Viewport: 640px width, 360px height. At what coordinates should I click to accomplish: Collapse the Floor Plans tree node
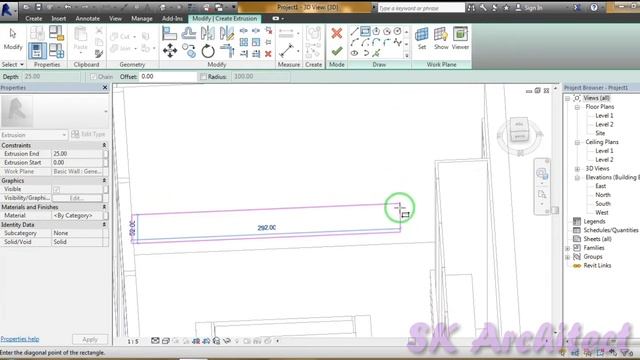577,107
